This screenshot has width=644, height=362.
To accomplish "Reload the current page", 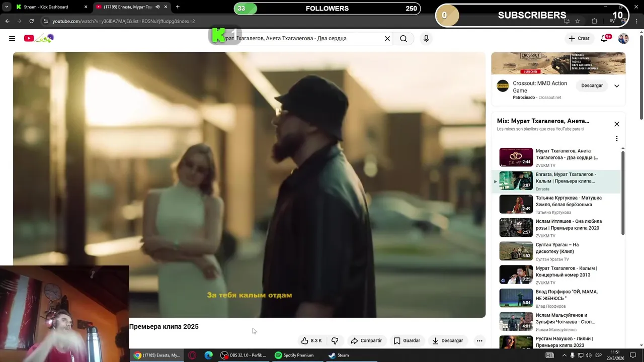I will (x=31, y=21).
